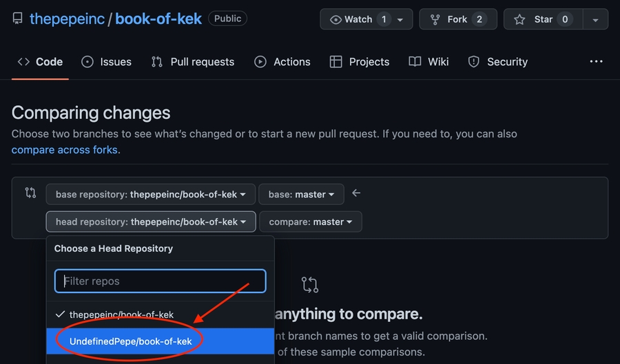Screen dimensions: 620x364
Task: Open the Security tab
Action: [497, 62]
